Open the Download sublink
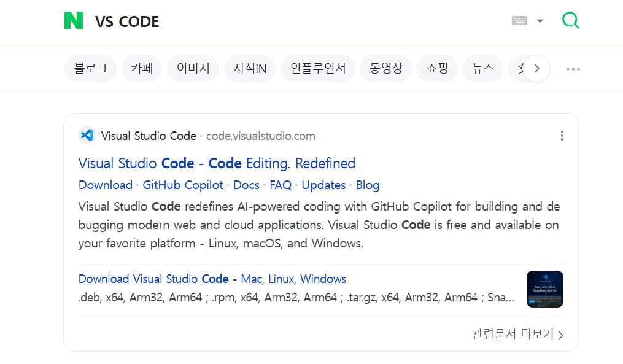The height and width of the screenshot is (364, 623). tap(106, 185)
